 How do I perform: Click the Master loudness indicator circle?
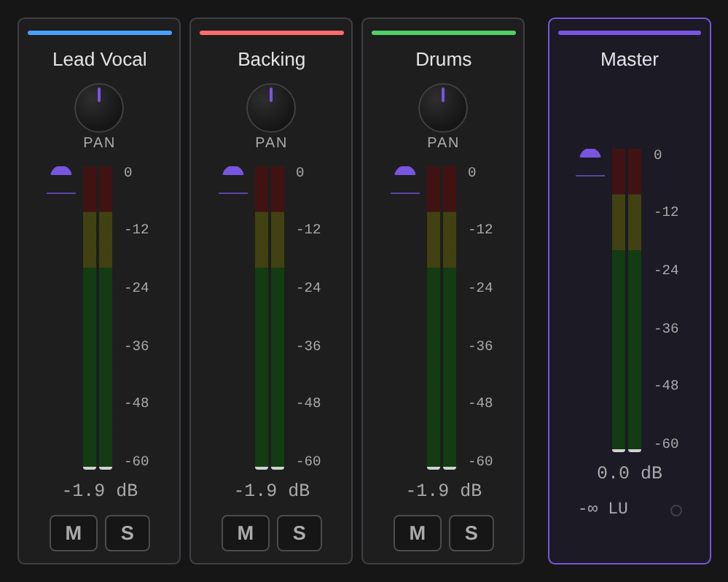[x=676, y=511]
